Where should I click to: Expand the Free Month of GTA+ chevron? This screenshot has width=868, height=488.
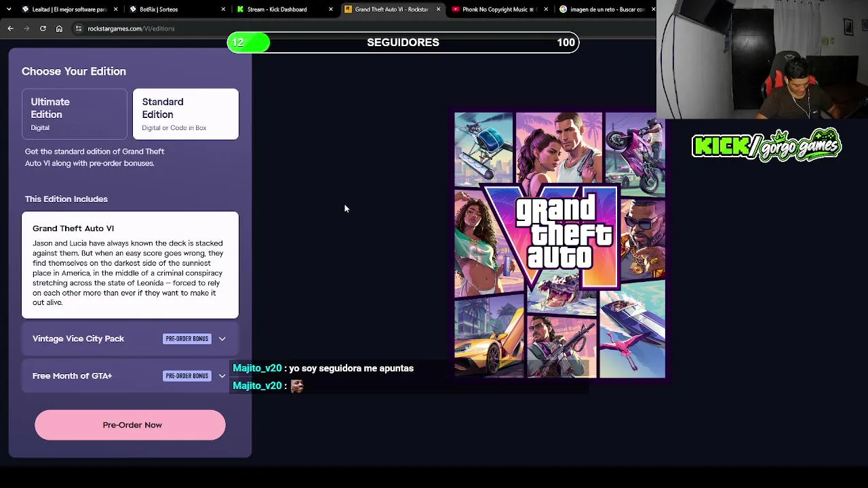tap(222, 376)
